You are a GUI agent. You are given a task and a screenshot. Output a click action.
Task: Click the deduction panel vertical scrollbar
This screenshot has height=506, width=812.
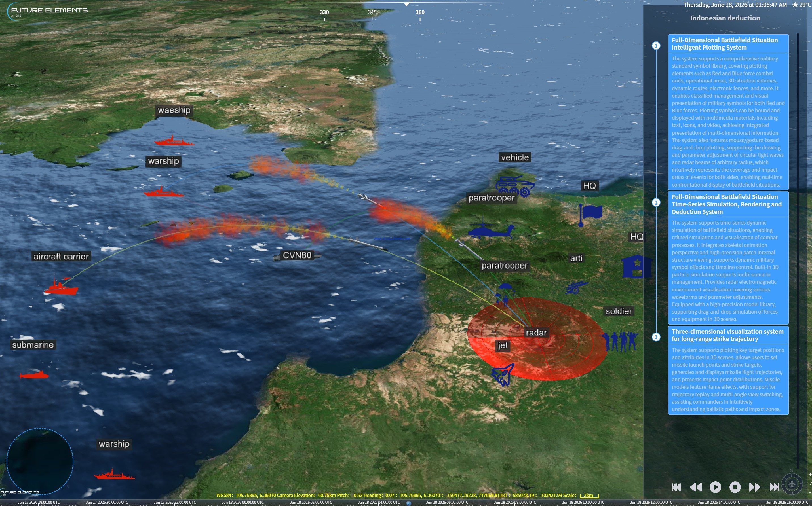pos(798,251)
